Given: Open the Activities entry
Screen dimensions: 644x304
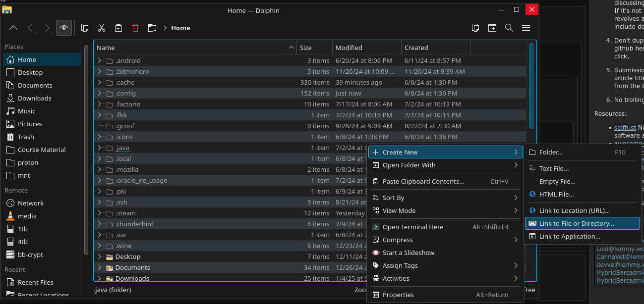Looking at the screenshot, I should pos(445,278).
